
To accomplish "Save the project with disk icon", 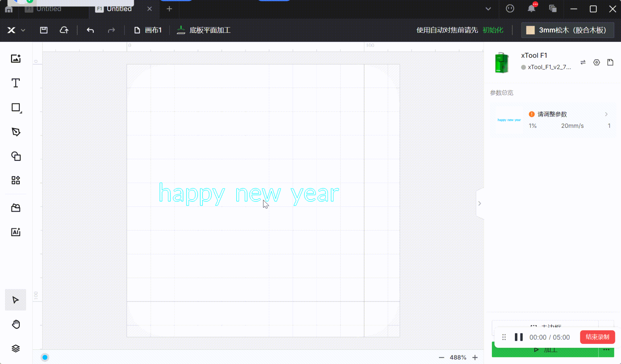I will tap(44, 30).
